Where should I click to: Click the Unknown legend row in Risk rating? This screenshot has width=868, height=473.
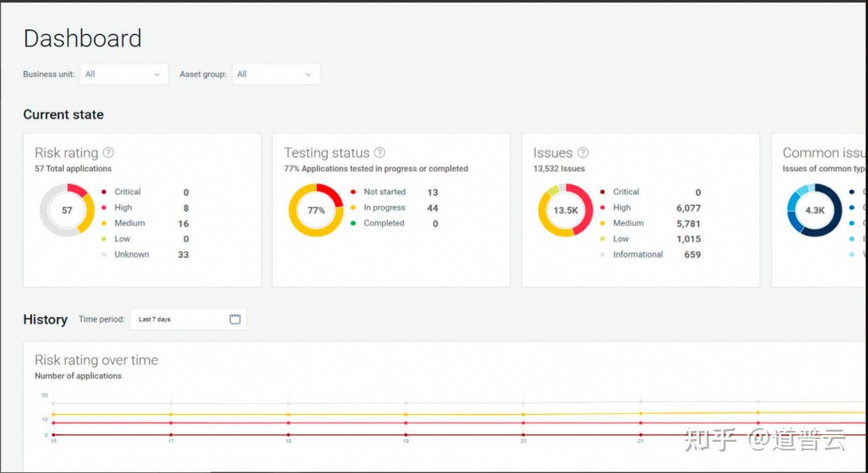pos(144,254)
